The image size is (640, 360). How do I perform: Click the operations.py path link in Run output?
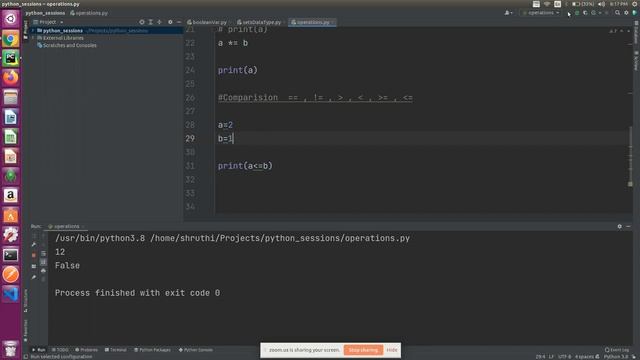coord(280,238)
